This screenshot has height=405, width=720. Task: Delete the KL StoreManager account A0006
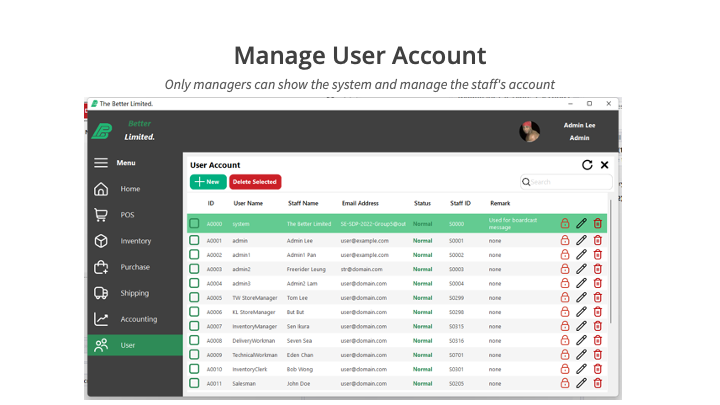597,311
